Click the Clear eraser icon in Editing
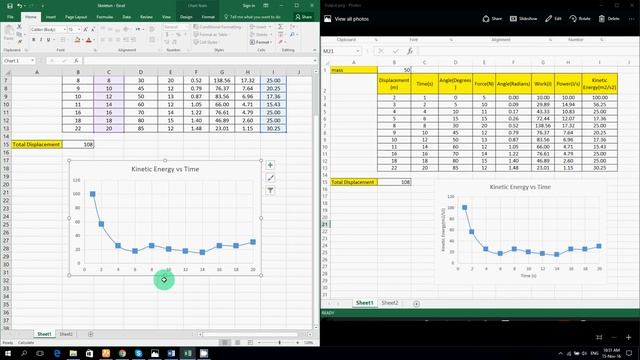This screenshot has width=640, height=360. click(280, 42)
